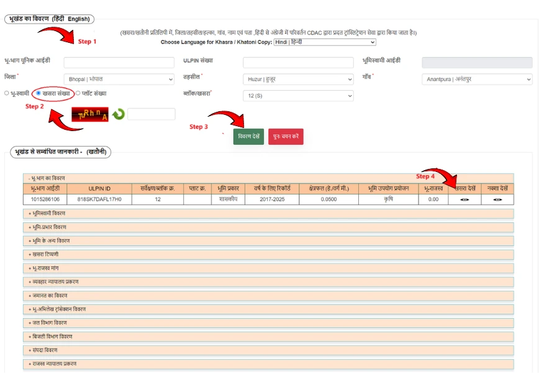
Task: Open the तहसील dropdown showing Huzur
Action: tap(298, 79)
